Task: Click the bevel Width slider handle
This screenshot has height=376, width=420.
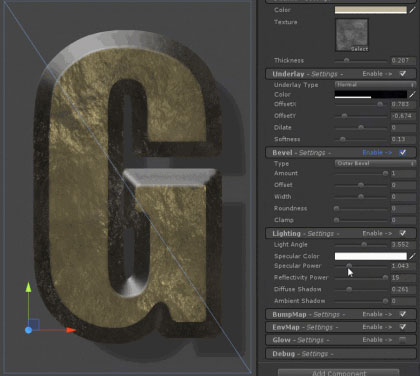Action: (x=361, y=197)
